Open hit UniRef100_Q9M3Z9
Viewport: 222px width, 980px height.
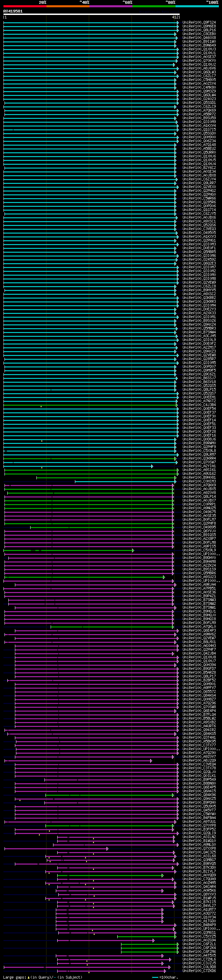point(199,91)
